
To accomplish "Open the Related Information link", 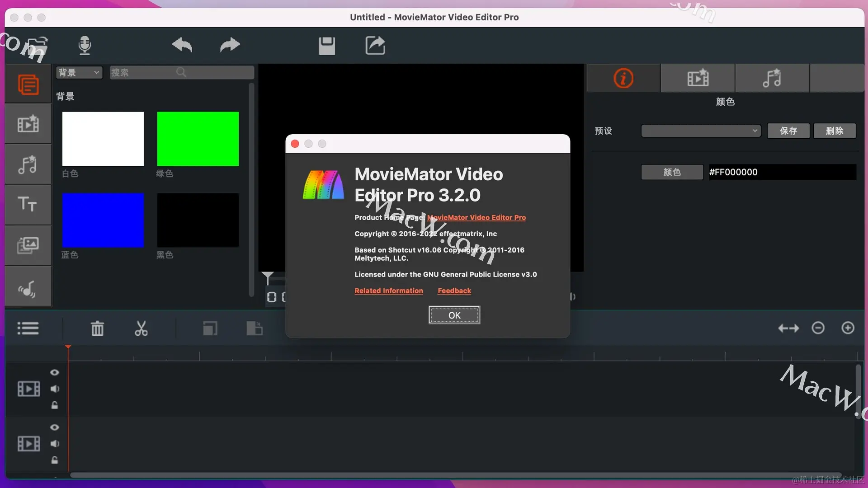I will pyautogui.click(x=388, y=291).
